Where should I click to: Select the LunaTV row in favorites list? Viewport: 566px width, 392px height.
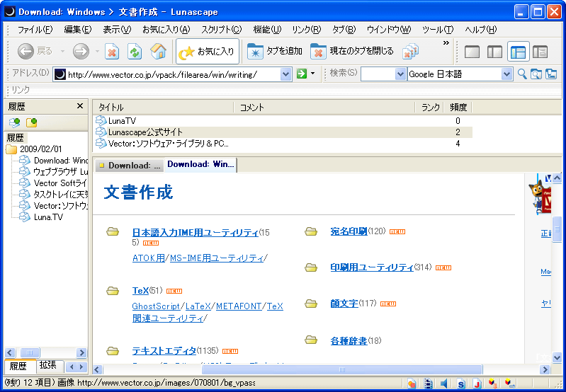point(283,120)
